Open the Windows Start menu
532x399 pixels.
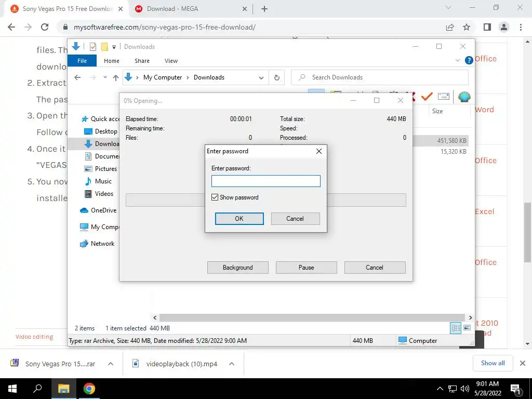[x=12, y=389]
